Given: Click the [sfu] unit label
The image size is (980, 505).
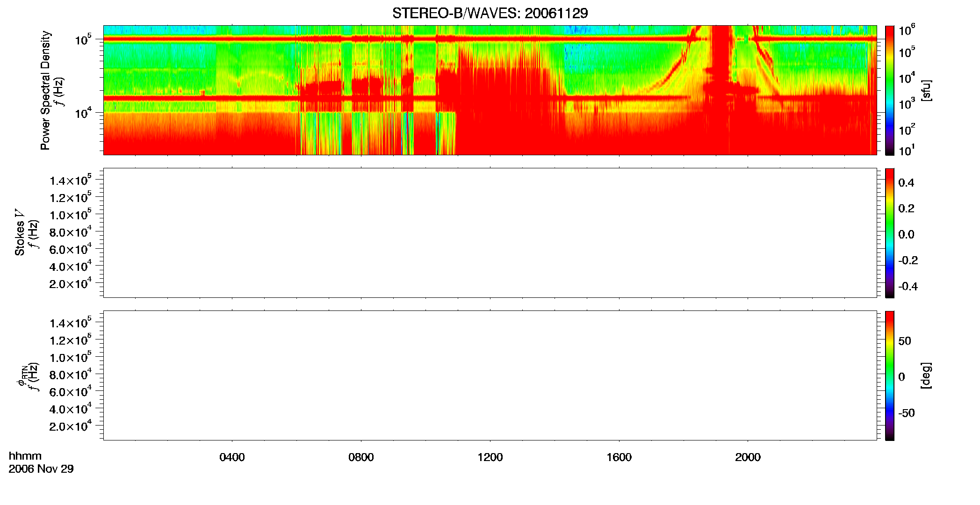Looking at the screenshot, I should [x=926, y=90].
